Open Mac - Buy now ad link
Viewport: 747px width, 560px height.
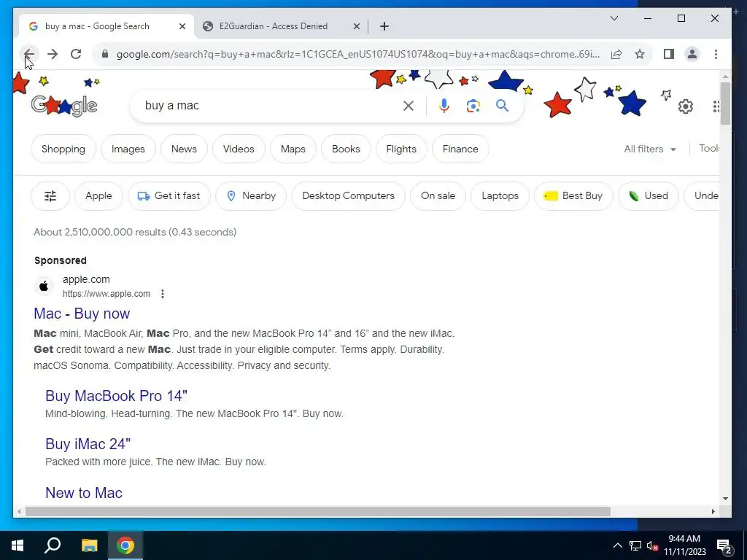82,314
